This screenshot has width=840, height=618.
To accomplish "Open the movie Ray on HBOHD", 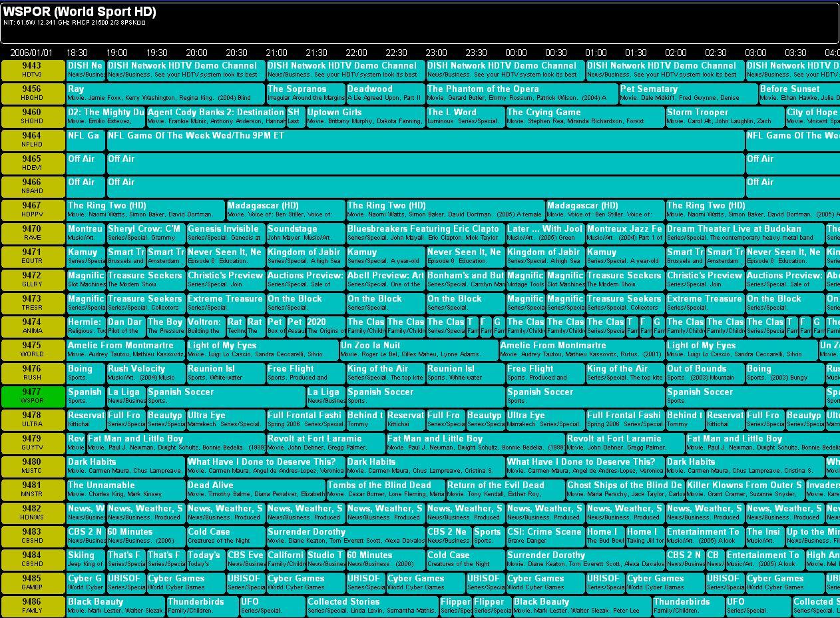I will pyautogui.click(x=166, y=94).
